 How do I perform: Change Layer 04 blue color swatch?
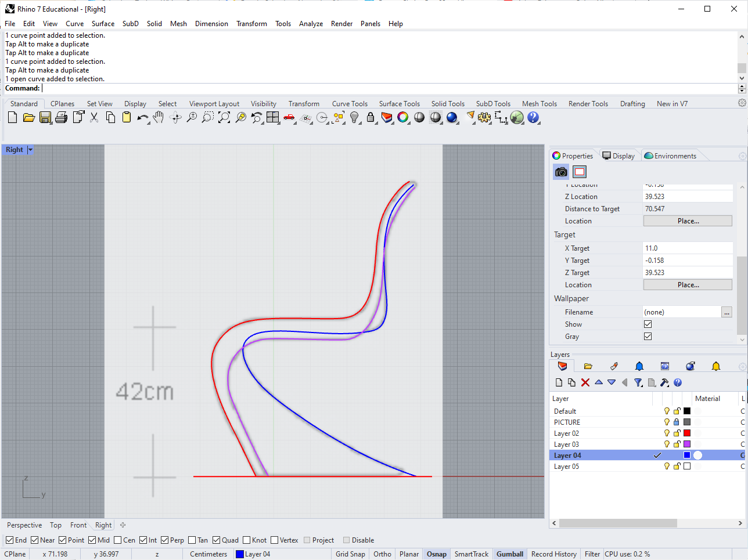pos(687,456)
